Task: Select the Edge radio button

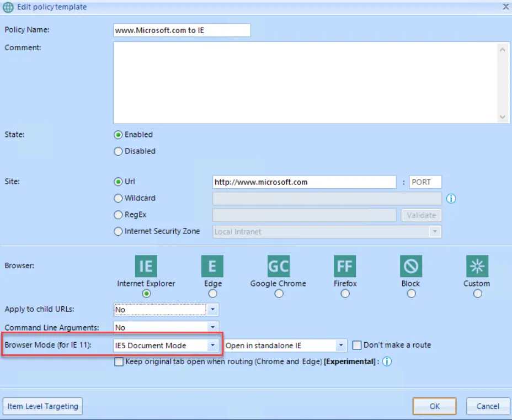Action: [x=212, y=294]
